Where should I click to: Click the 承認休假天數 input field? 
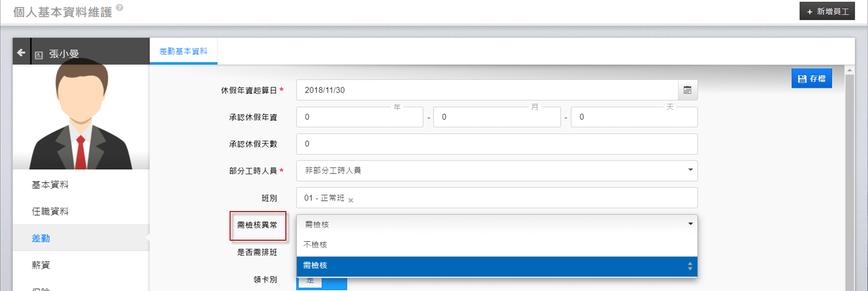coord(496,144)
